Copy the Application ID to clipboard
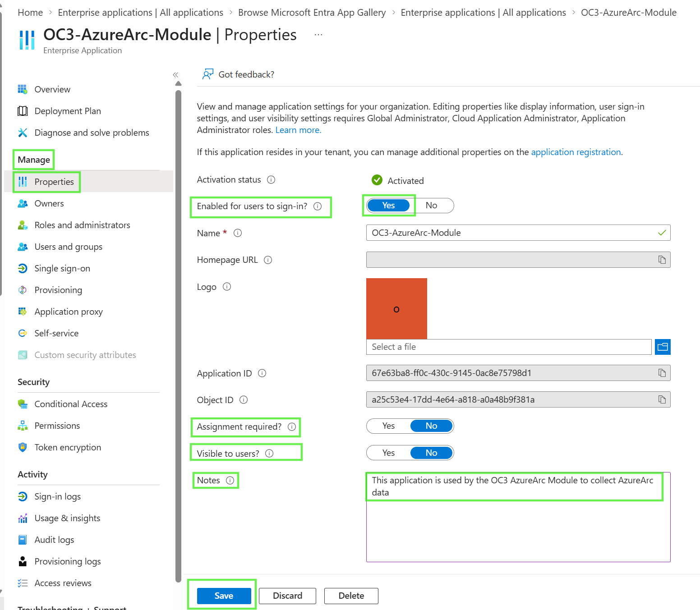 pos(662,373)
